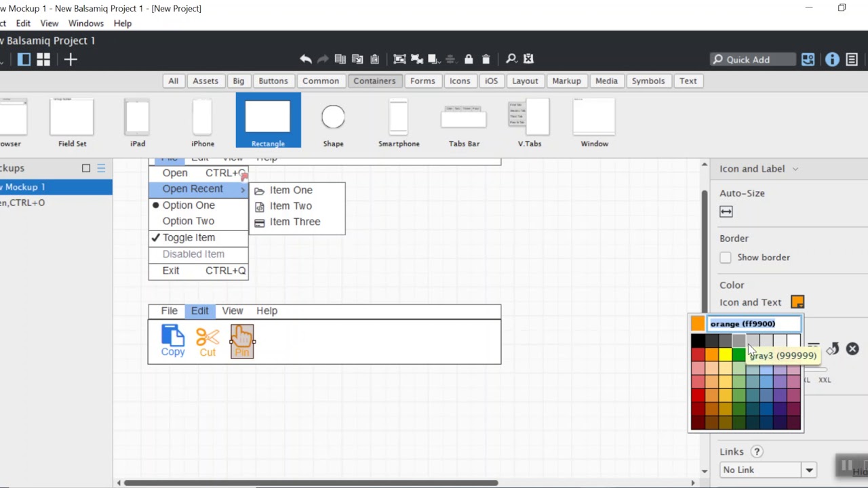Click the Auto-Size width arrows icon
Image resolution: width=868 pixels, height=488 pixels.
(726, 211)
